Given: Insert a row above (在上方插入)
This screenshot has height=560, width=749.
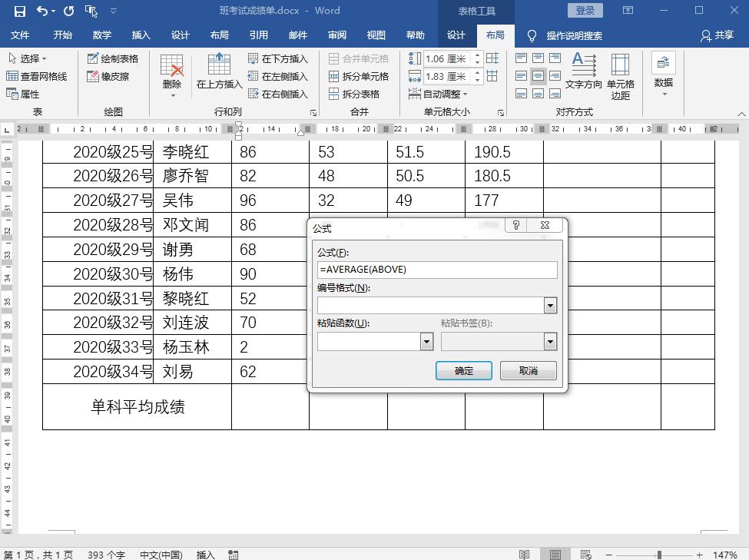Looking at the screenshot, I should (218, 73).
